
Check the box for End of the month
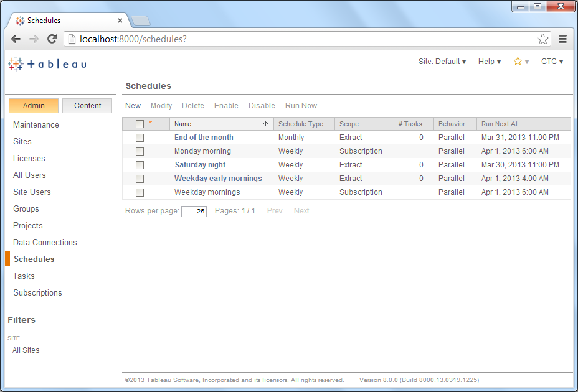(x=139, y=138)
